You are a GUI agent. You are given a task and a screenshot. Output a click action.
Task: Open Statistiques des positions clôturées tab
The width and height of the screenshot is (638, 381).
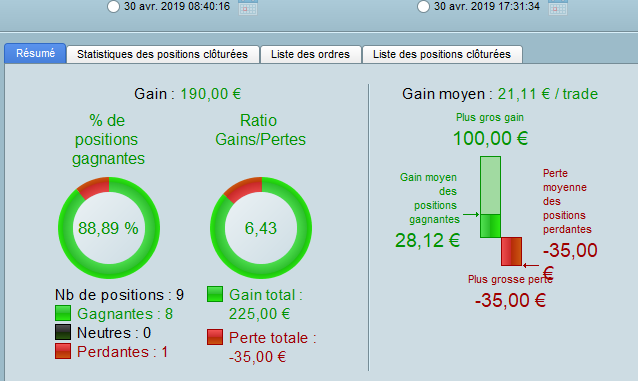(x=162, y=54)
